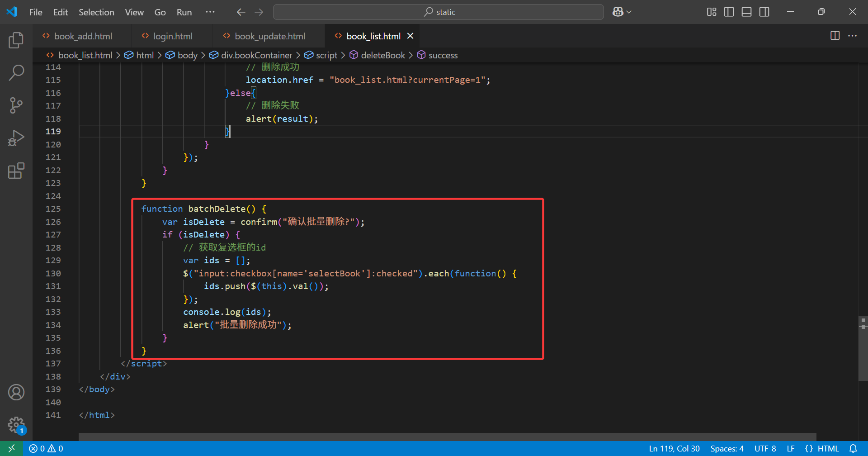Click the console.log(ids) line
The image size is (868, 456).
[x=227, y=312]
